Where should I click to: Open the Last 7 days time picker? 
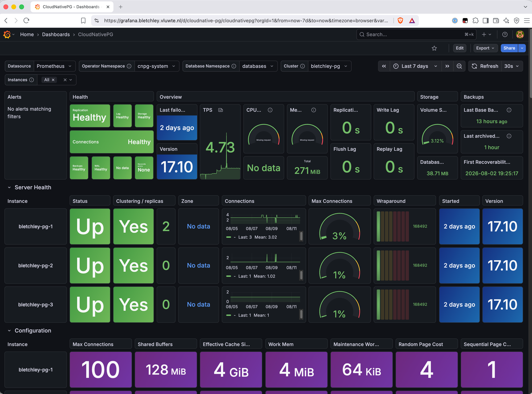pyautogui.click(x=415, y=66)
